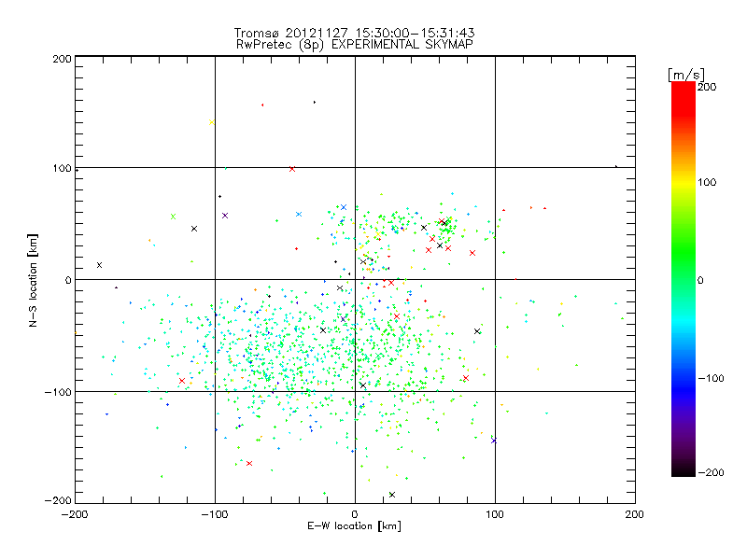Pick the cyan band of the colorbar
747x560 pixels.
click(684, 324)
